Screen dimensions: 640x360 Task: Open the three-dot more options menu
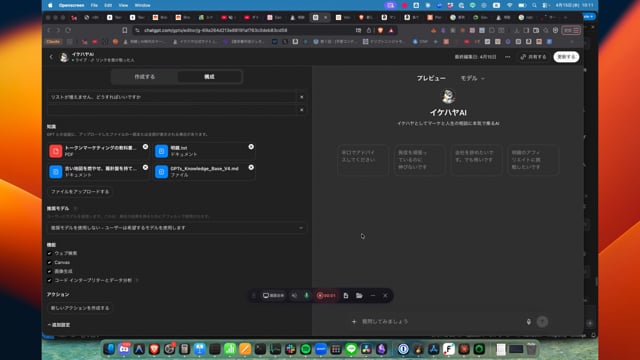[x=507, y=57]
